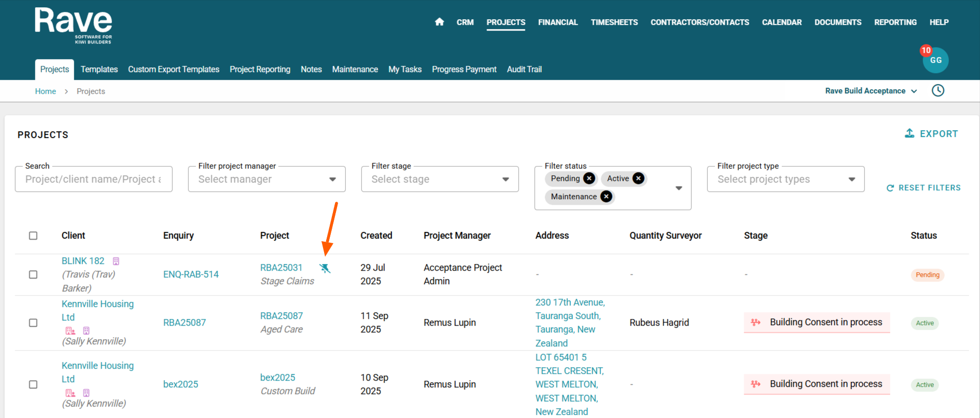This screenshot has height=418, width=980.
Task: Open the ENQ-RAB-514 enquiry link
Action: (191, 274)
